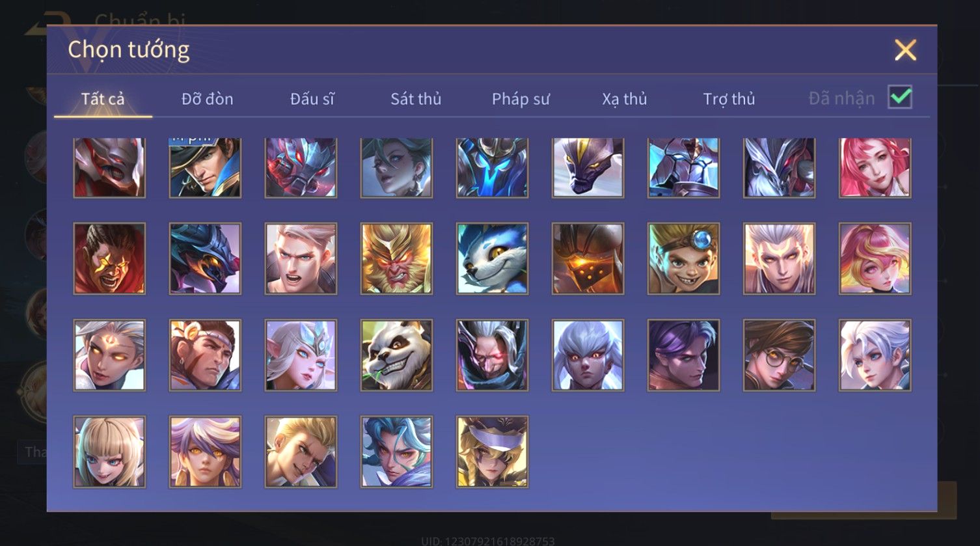Show the Pháp sư hero category
Screen dimensions: 980x546
pos(521,99)
